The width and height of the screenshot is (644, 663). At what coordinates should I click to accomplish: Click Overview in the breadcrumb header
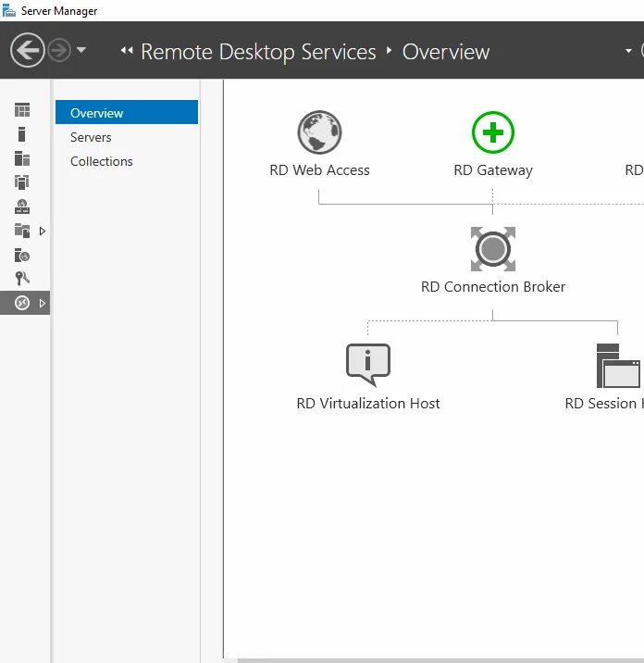446,52
